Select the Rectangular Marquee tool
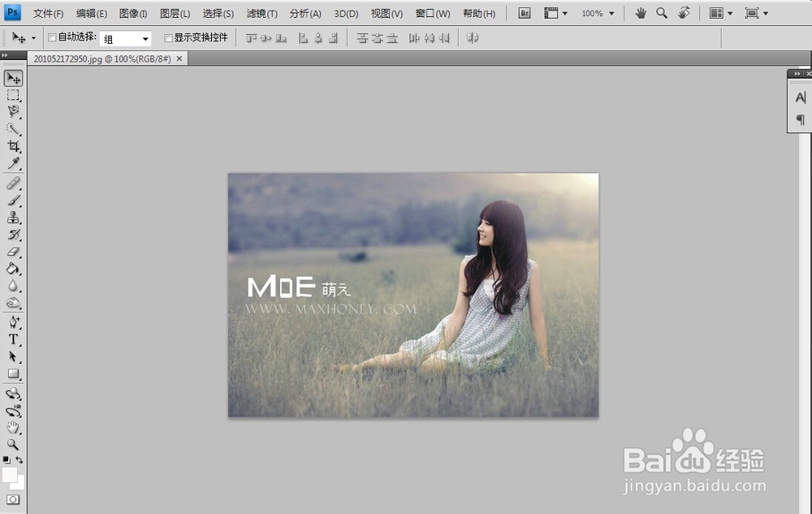Image resolution: width=812 pixels, height=514 pixels. (x=14, y=95)
